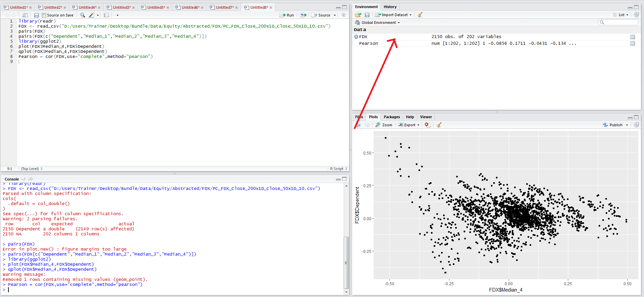Open the code tools magic wand
This screenshot has height=297, width=644.
(x=92, y=15)
